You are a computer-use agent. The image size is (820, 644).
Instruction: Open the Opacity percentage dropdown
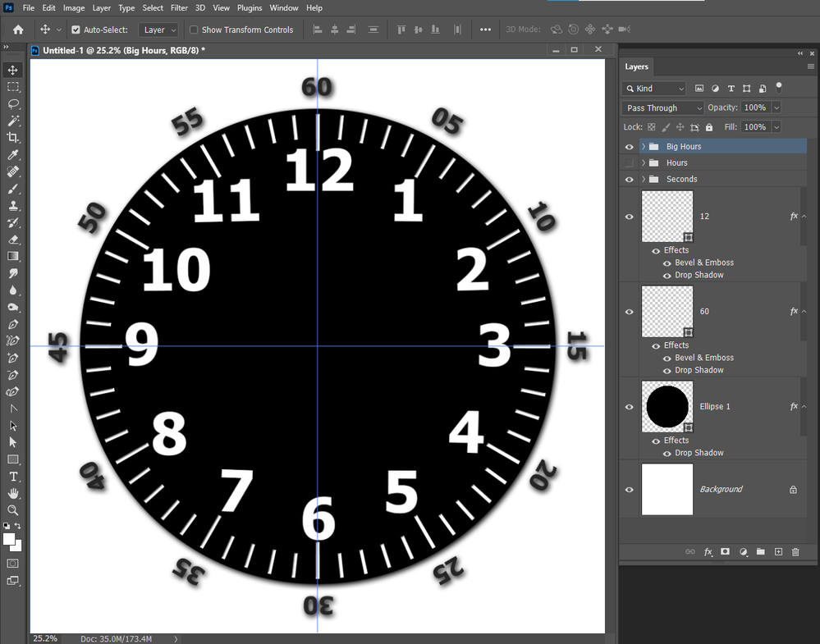pyautogui.click(x=775, y=107)
